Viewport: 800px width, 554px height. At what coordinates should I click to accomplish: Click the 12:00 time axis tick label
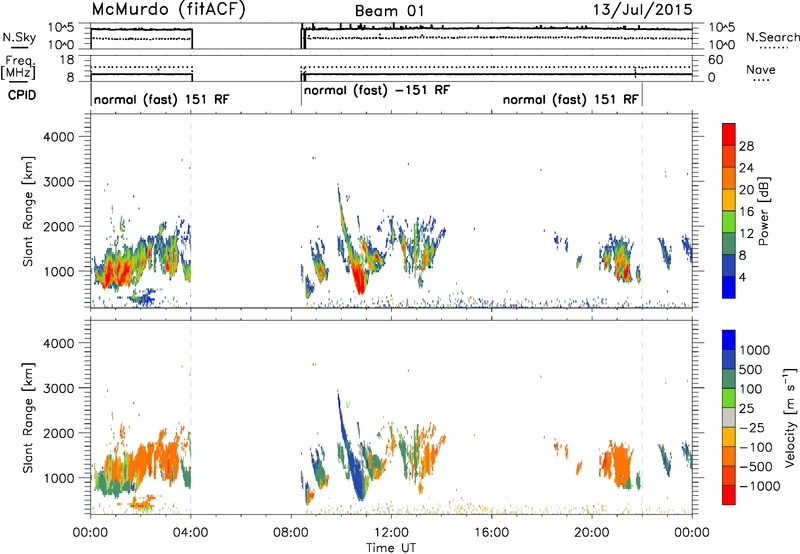pos(391,533)
